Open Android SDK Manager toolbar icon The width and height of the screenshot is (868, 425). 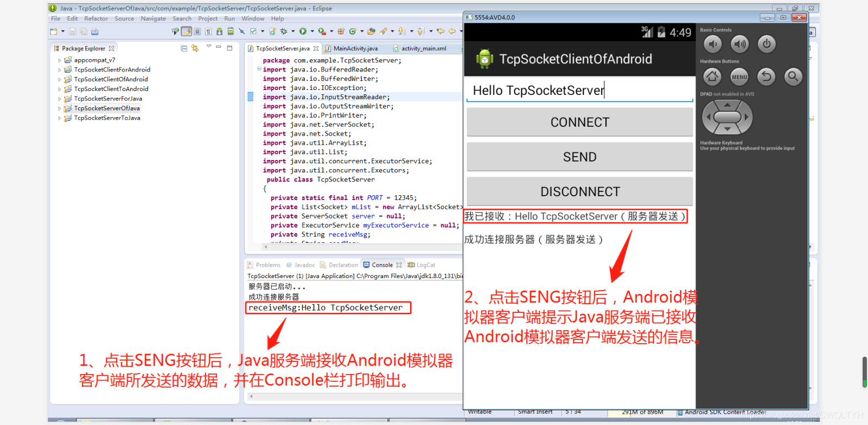[219, 31]
